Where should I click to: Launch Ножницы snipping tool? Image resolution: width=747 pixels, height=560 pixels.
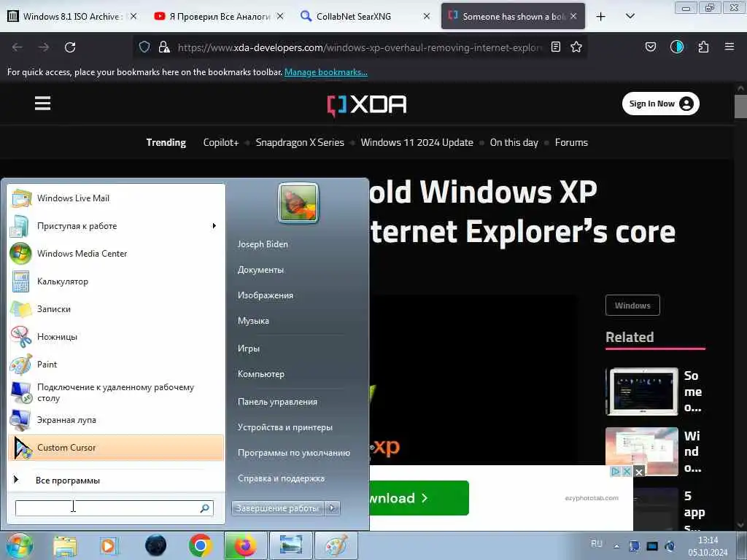point(116,337)
